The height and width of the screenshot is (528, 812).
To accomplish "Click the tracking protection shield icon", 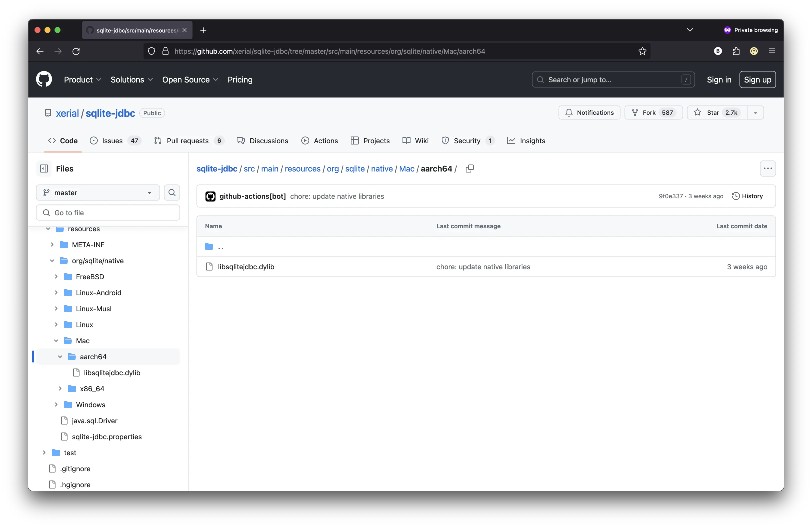I will tap(151, 51).
